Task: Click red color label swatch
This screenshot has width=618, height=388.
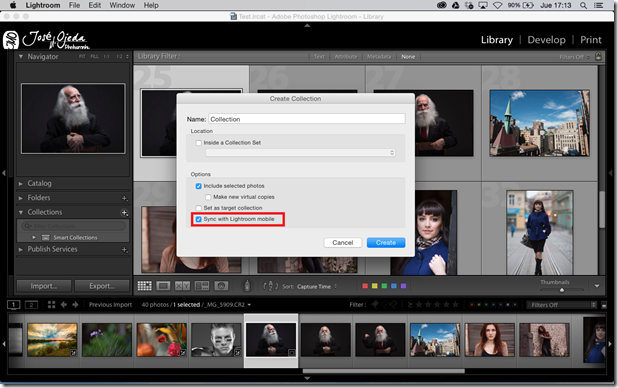Action: pos(365,286)
